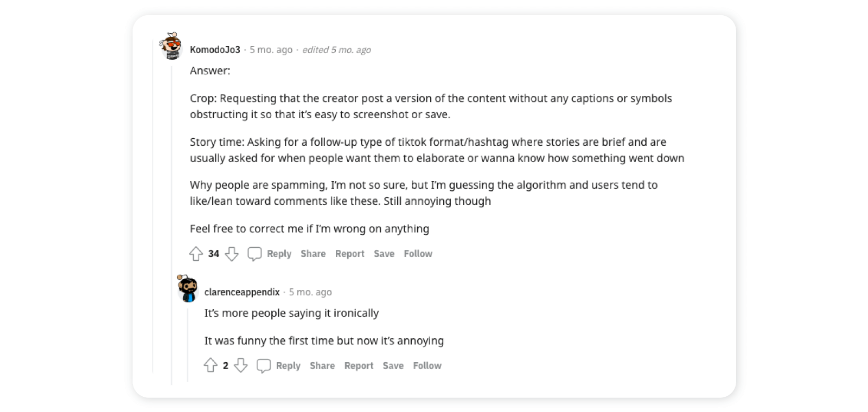This screenshot has width=868, height=412.
Task: Save KomodoJo3's comment
Action: tap(384, 253)
